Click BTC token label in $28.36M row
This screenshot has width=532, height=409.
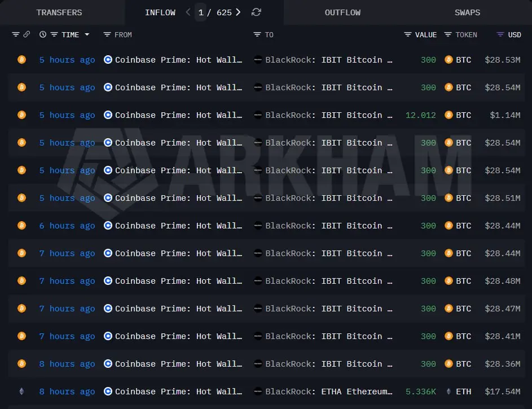[464, 364]
